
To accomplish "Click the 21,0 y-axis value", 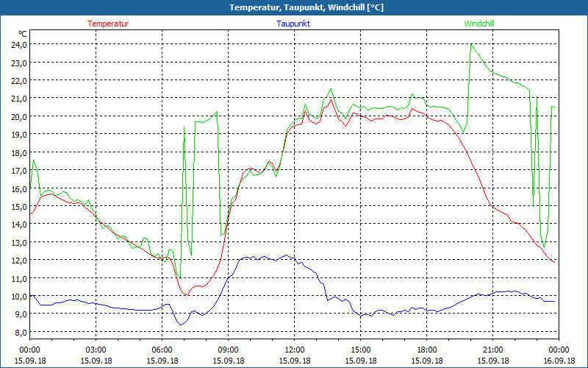I will click(x=19, y=99).
